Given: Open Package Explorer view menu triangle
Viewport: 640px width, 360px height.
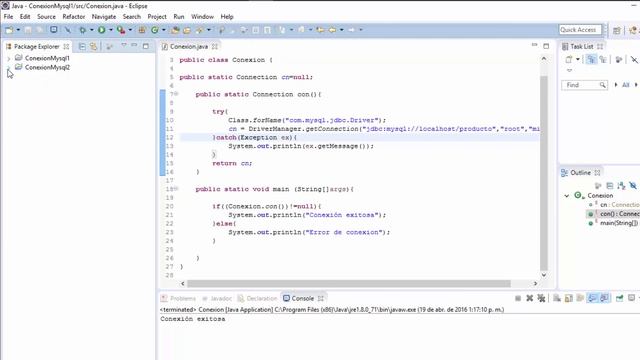Looking at the screenshot, I should coord(124,46).
